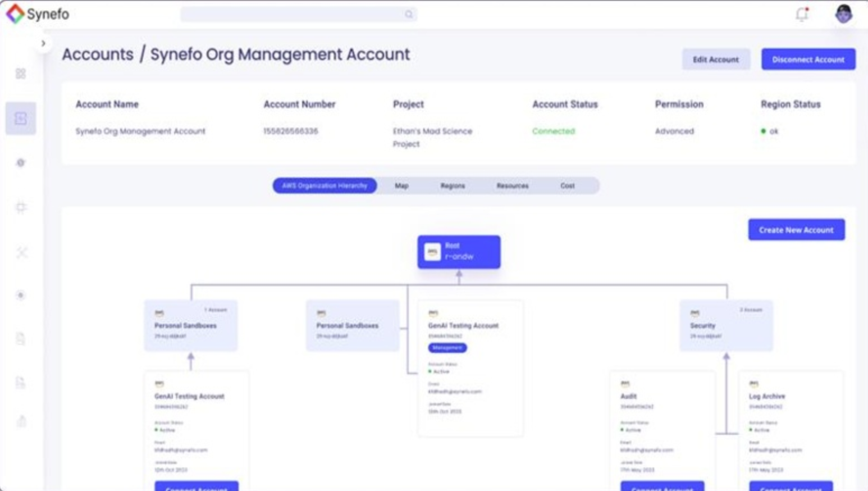Click the 'Synefo Org Management Account' name value
The height and width of the screenshot is (491, 868).
(140, 131)
